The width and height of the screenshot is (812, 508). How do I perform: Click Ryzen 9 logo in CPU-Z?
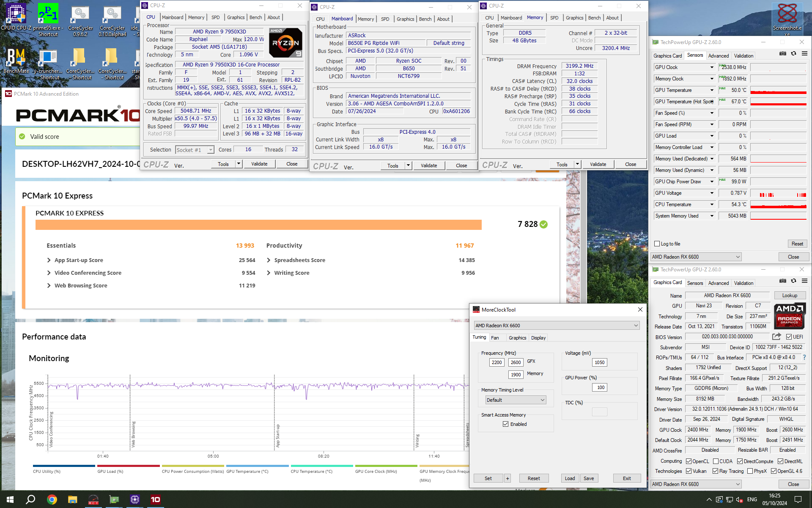pyautogui.click(x=285, y=43)
